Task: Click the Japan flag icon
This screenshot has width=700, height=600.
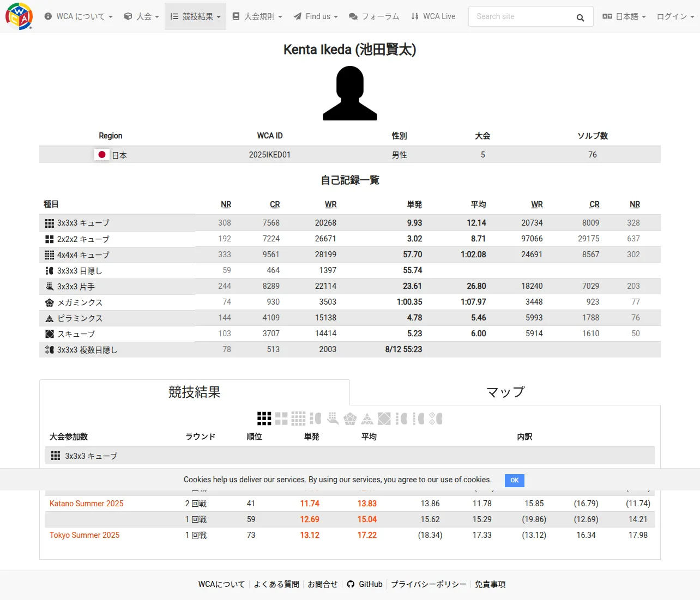Action: click(x=101, y=155)
